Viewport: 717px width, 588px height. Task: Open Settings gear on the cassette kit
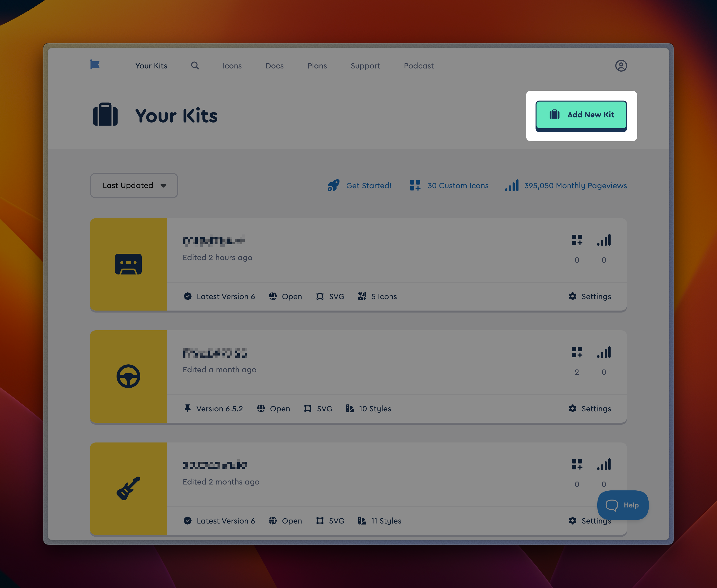(x=590, y=296)
